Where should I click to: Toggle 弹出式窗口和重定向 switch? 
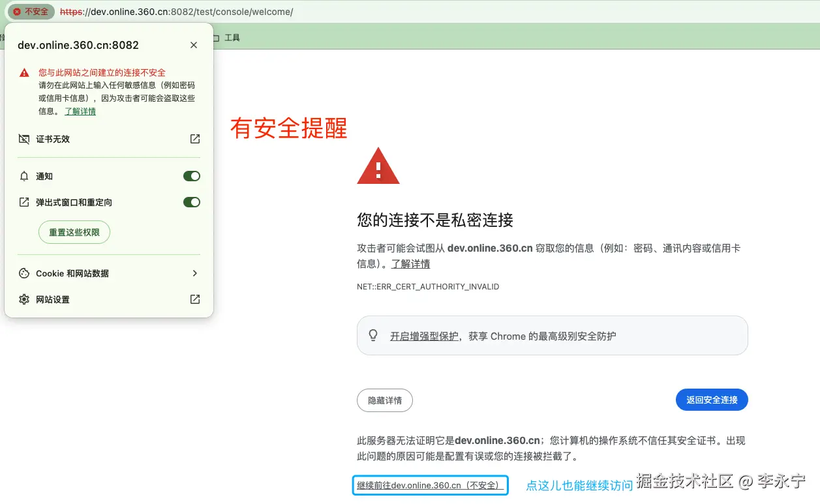click(192, 202)
